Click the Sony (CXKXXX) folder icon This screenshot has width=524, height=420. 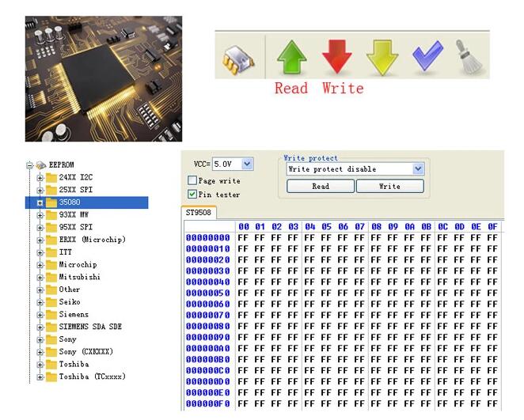pyautogui.click(x=51, y=351)
